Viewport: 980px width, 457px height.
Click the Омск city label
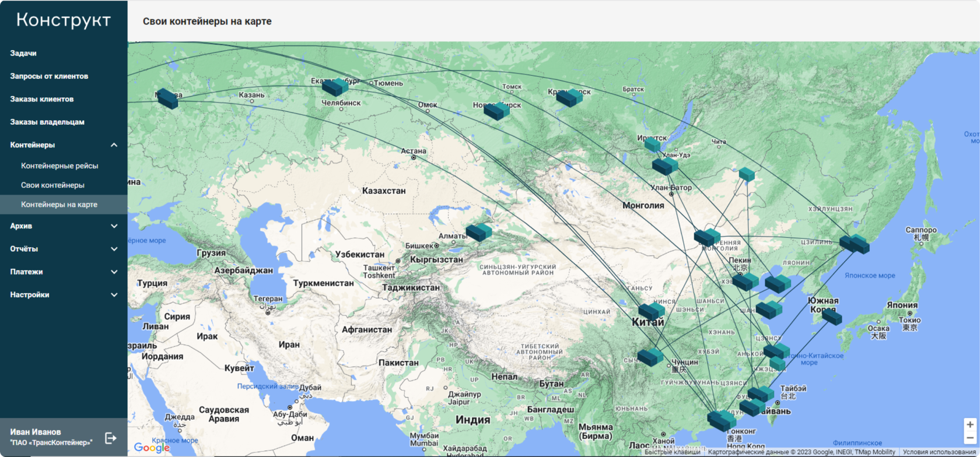pos(428,105)
